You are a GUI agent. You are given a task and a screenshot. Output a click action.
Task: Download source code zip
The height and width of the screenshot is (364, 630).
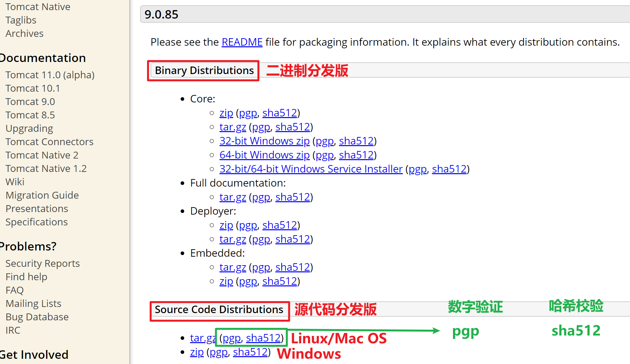(x=197, y=352)
